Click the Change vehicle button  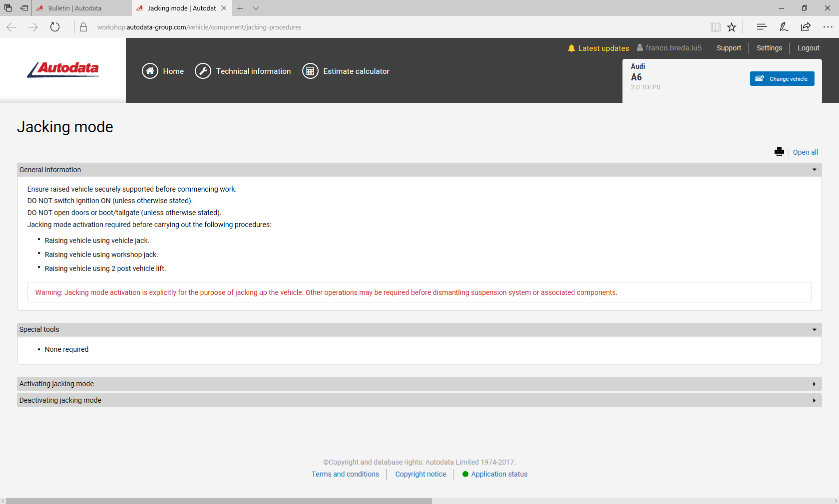(x=782, y=79)
